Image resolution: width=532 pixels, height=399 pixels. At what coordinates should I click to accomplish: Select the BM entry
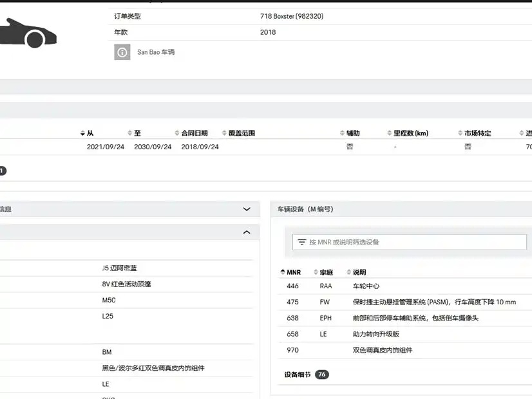pyautogui.click(x=107, y=352)
